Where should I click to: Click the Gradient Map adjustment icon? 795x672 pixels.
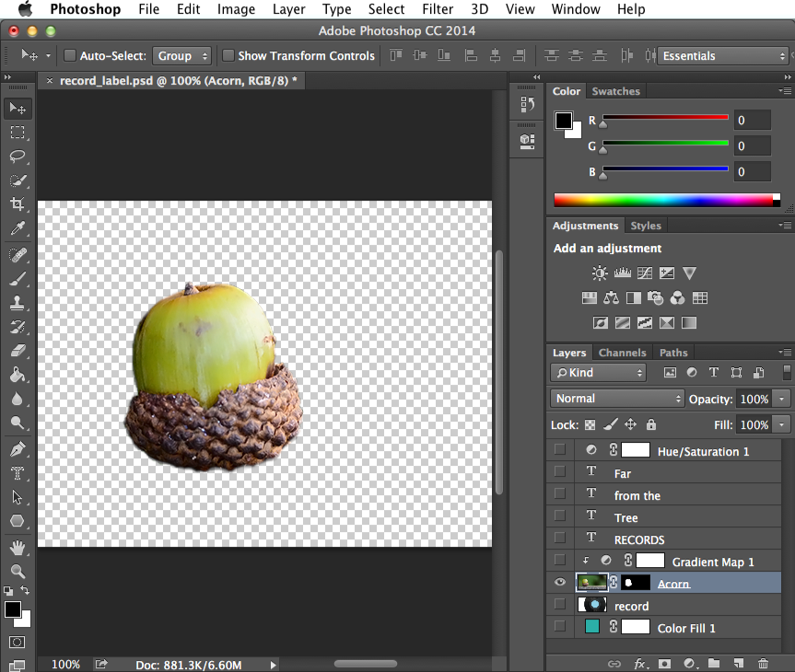tap(667, 322)
